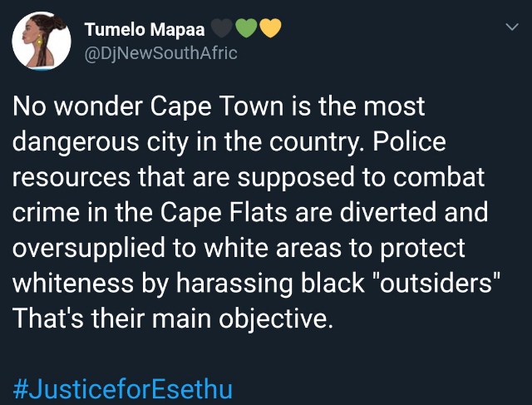Click the word 'whiteness' in tweet
This screenshot has height=405, width=532.
[x=73, y=283]
